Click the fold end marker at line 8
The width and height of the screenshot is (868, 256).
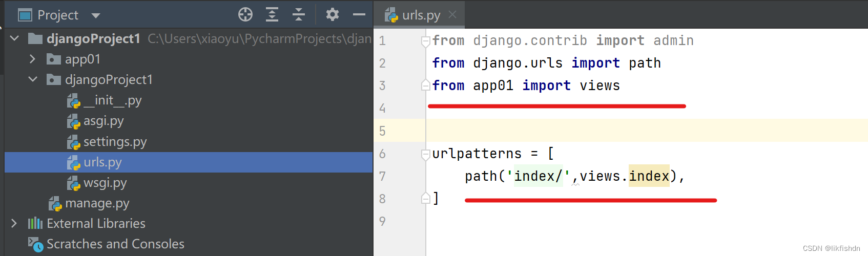coord(425,198)
